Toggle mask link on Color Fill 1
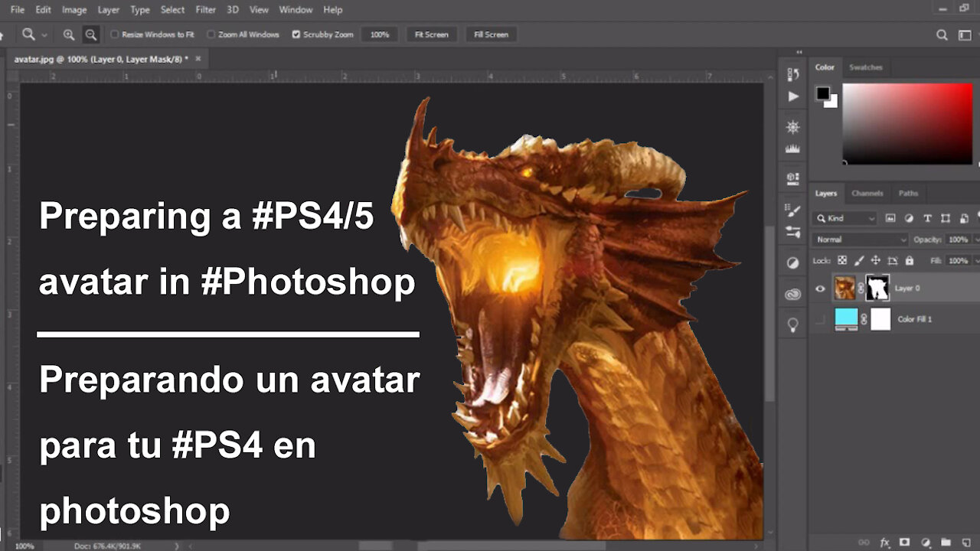The height and width of the screenshot is (551, 980). (864, 319)
